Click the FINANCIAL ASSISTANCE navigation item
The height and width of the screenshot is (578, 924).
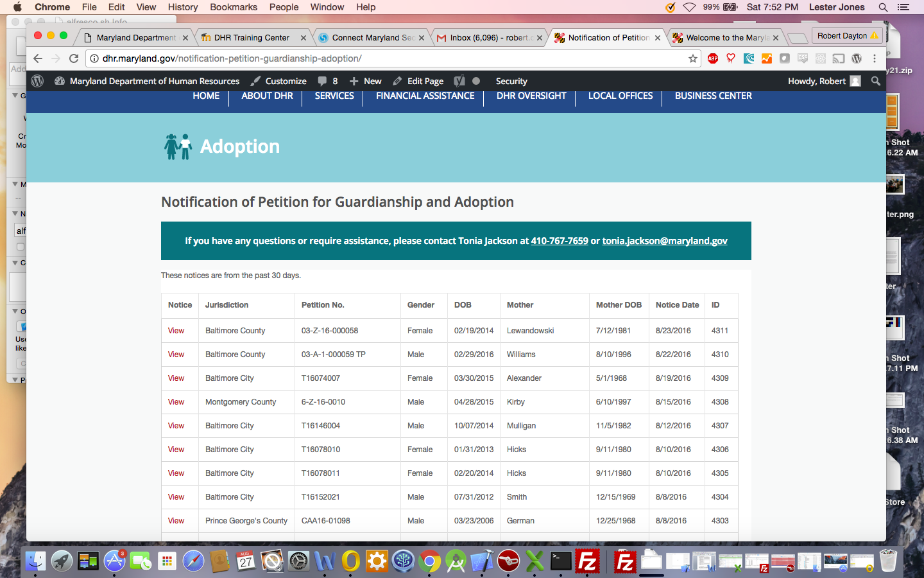(x=425, y=96)
